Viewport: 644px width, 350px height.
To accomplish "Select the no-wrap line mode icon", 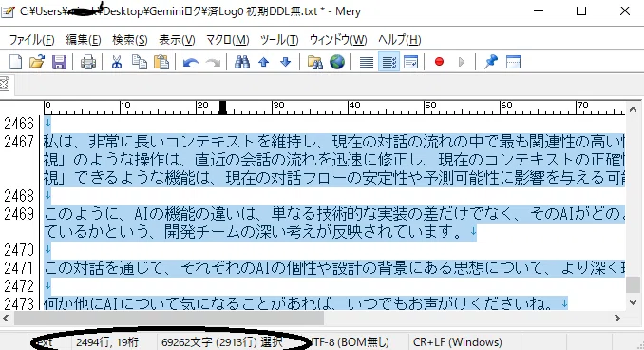I will 367,62.
